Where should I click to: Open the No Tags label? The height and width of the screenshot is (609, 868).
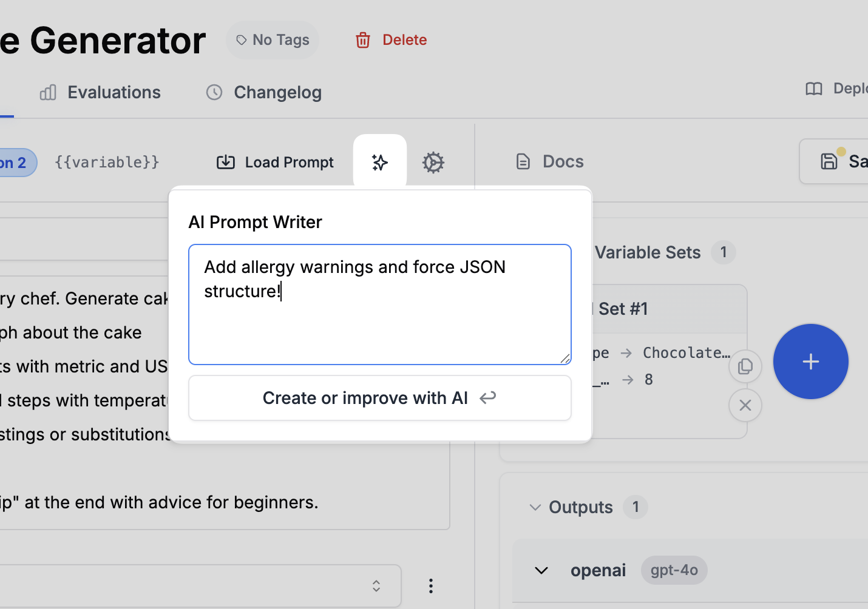(272, 39)
